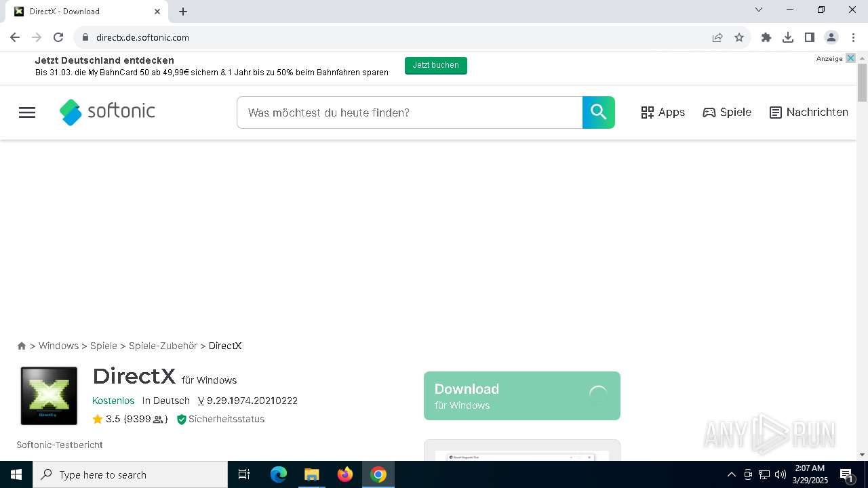The image size is (868, 488).
Task: Open the Spiele-Zubehör breadcrumb link
Action: (163, 346)
